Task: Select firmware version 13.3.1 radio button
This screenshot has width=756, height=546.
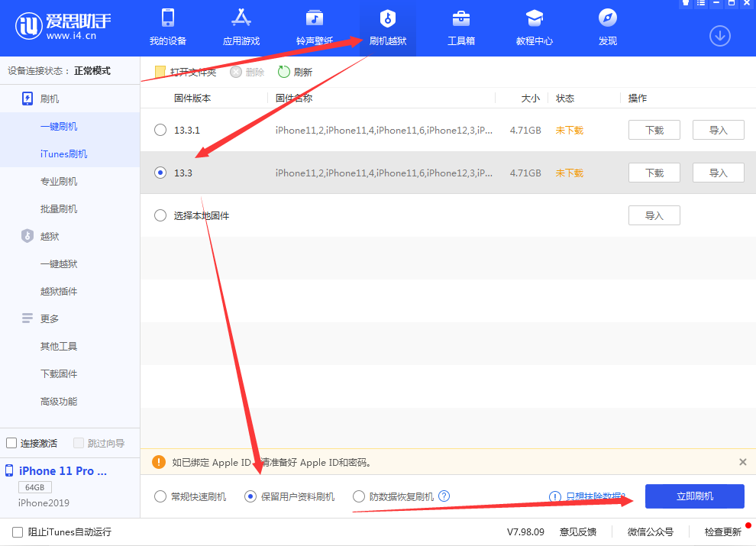Action: click(160, 131)
